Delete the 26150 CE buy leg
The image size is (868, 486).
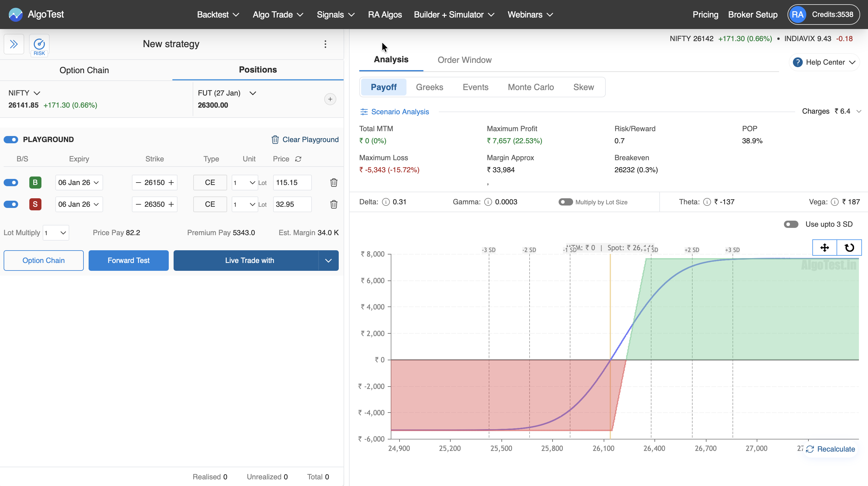(x=334, y=183)
